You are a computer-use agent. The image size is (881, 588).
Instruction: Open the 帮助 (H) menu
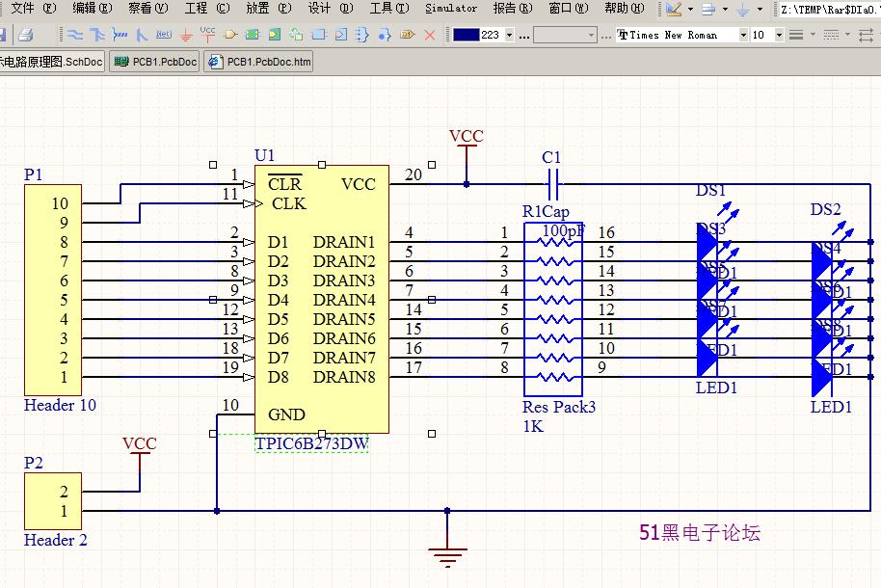[625, 9]
